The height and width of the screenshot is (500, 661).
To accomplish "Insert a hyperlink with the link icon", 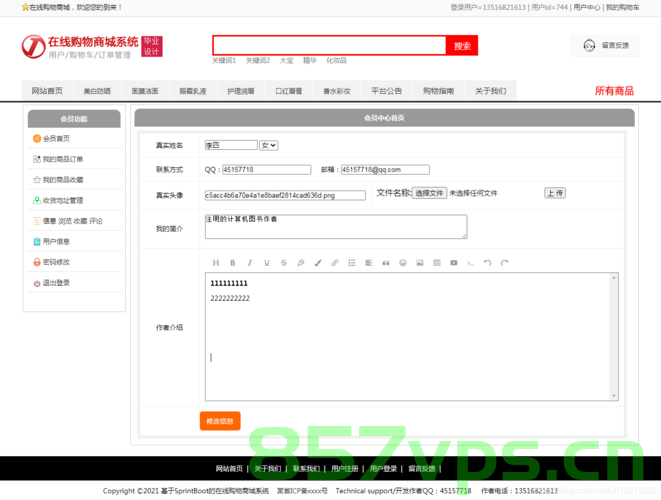I will [335, 263].
